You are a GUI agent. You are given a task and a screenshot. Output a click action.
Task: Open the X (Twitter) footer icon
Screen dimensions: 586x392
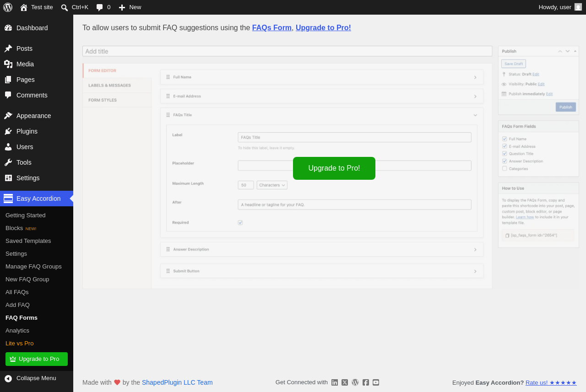345,382
